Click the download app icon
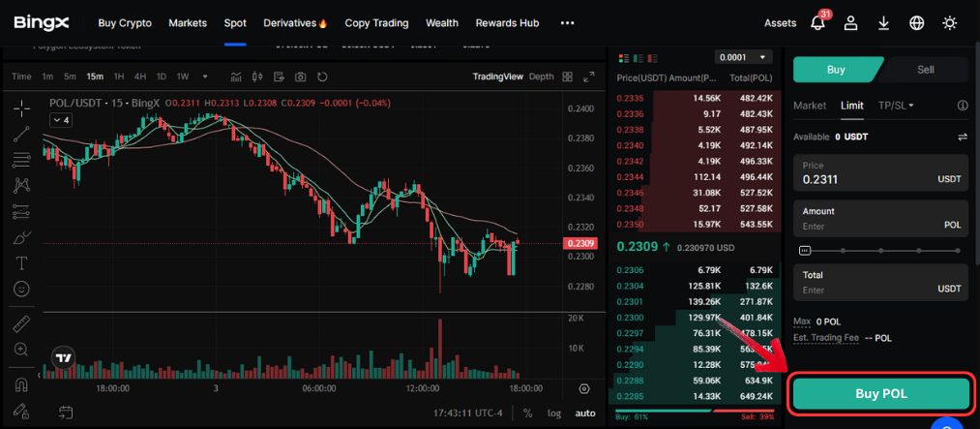This screenshot has height=429, width=980. click(884, 23)
